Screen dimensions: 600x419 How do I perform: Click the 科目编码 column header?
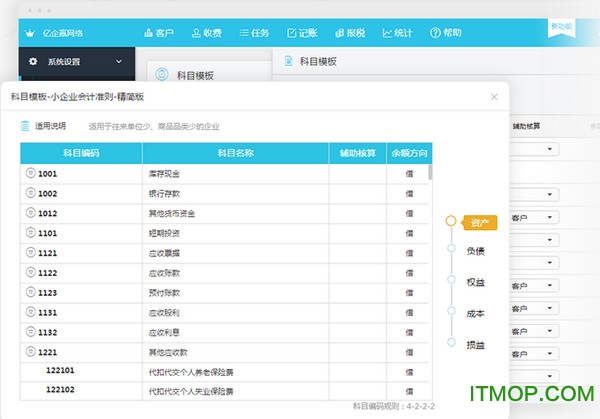coord(81,153)
